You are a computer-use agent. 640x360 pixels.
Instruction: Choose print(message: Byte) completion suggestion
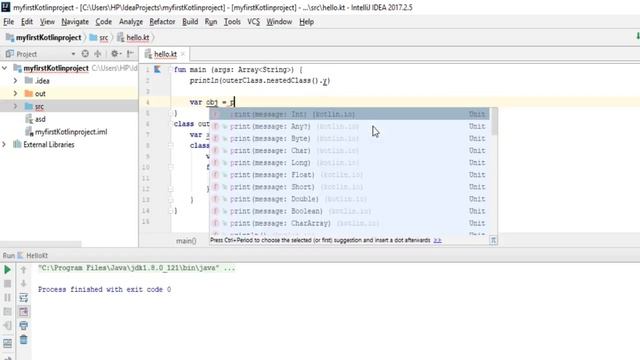pos(349,139)
